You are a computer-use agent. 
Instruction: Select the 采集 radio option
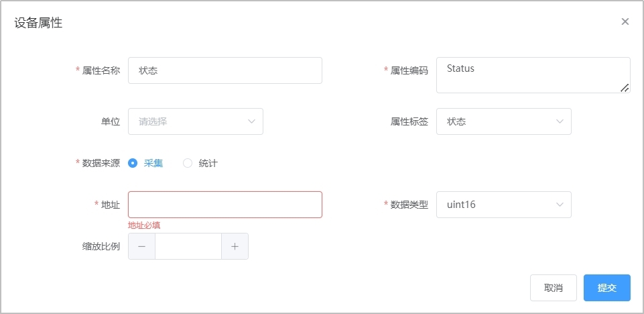(133, 163)
